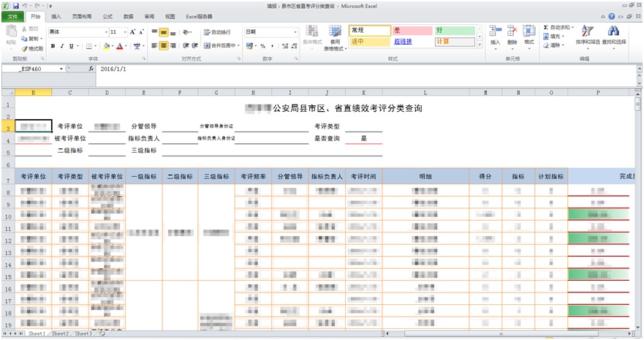Click the Insert Function fx icon
Viewport: 644px width, 340px height.
click(91, 69)
